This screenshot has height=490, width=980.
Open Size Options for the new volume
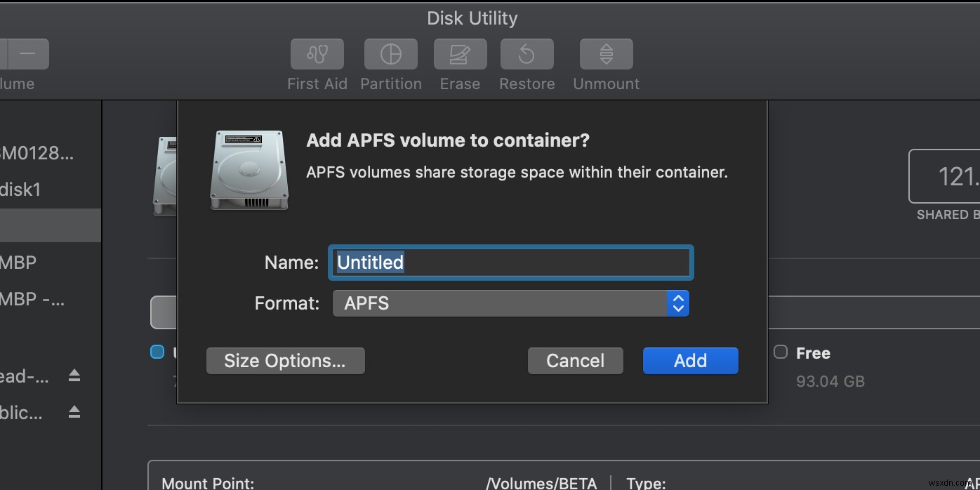coord(285,360)
